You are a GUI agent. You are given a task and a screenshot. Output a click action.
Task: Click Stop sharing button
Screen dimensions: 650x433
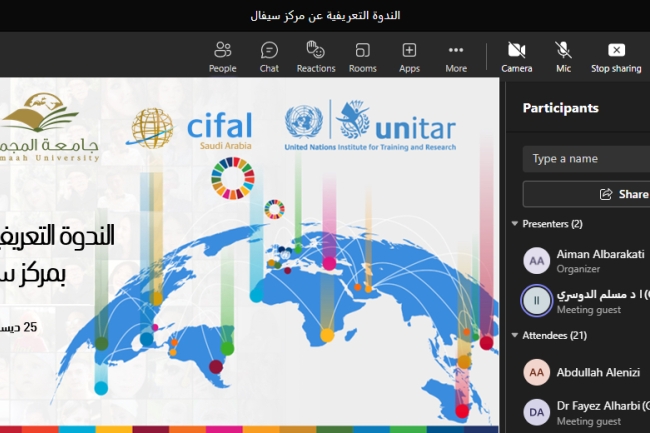point(616,57)
